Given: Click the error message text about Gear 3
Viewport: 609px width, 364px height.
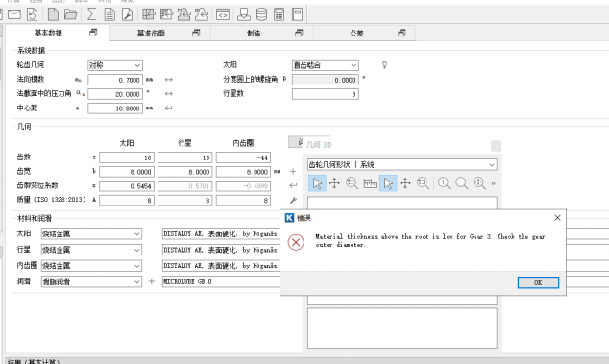Looking at the screenshot, I should 430,240.
